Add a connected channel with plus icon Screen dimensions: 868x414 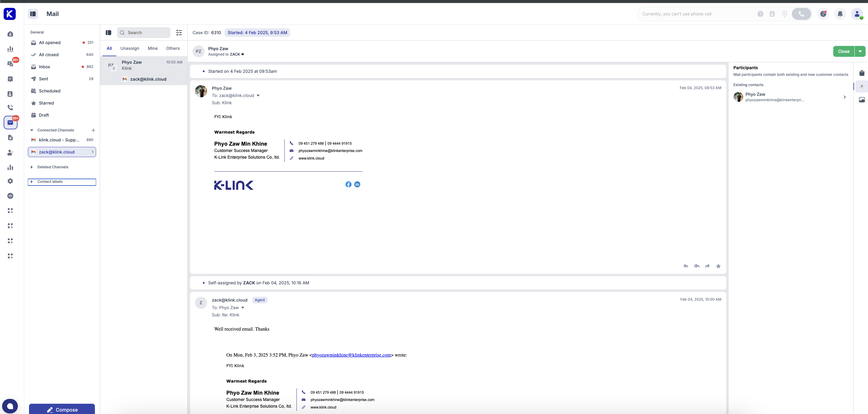click(x=93, y=130)
